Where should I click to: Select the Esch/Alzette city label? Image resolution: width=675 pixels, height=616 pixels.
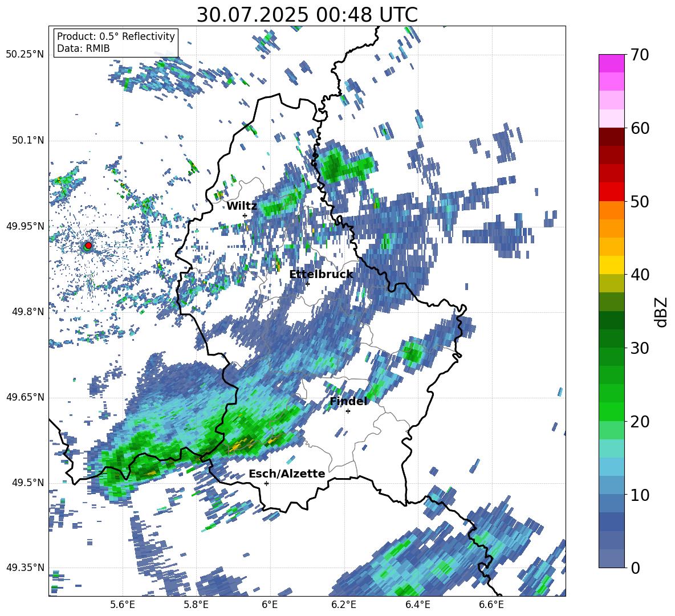coord(287,474)
